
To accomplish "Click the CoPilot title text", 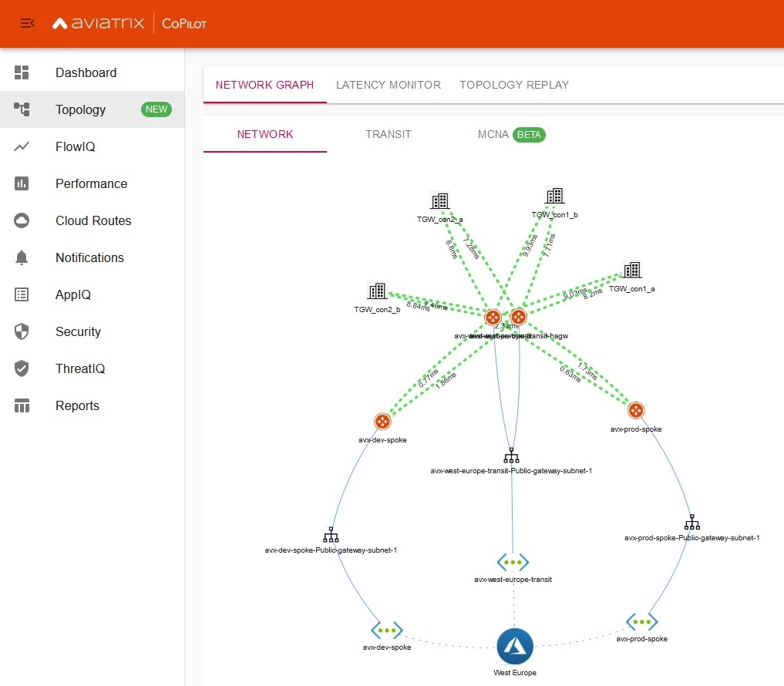I will coord(184,23).
